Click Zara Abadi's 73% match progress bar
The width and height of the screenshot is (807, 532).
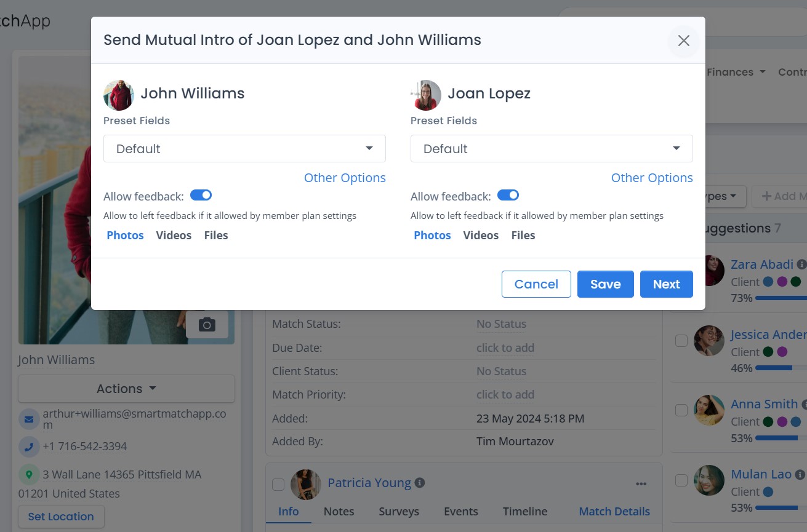point(781,298)
